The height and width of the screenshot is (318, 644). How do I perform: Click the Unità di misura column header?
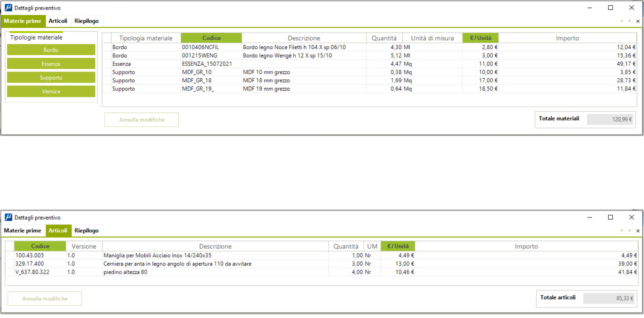[x=432, y=38]
